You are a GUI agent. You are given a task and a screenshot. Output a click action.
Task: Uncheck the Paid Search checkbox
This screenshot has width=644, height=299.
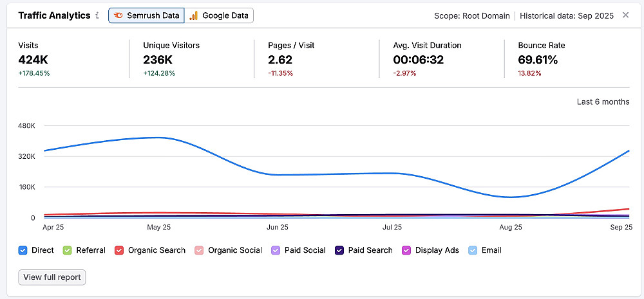pos(339,250)
